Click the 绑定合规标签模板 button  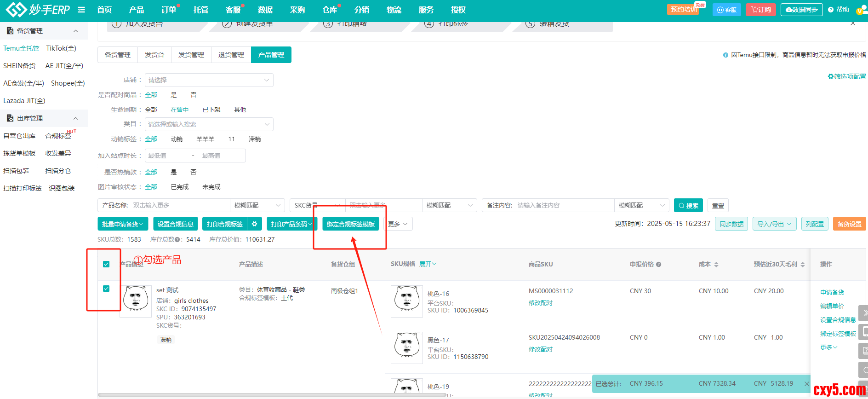[x=350, y=224]
